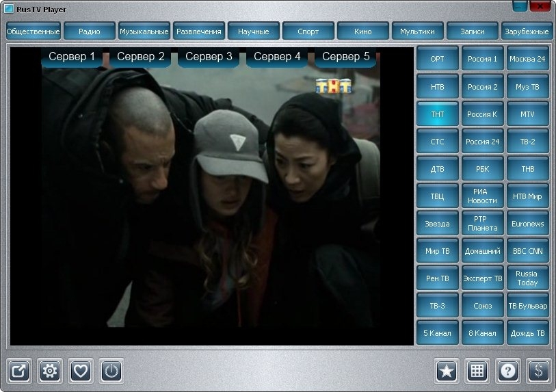
Task: Open the Зарубежные category tab
Action: point(527,31)
